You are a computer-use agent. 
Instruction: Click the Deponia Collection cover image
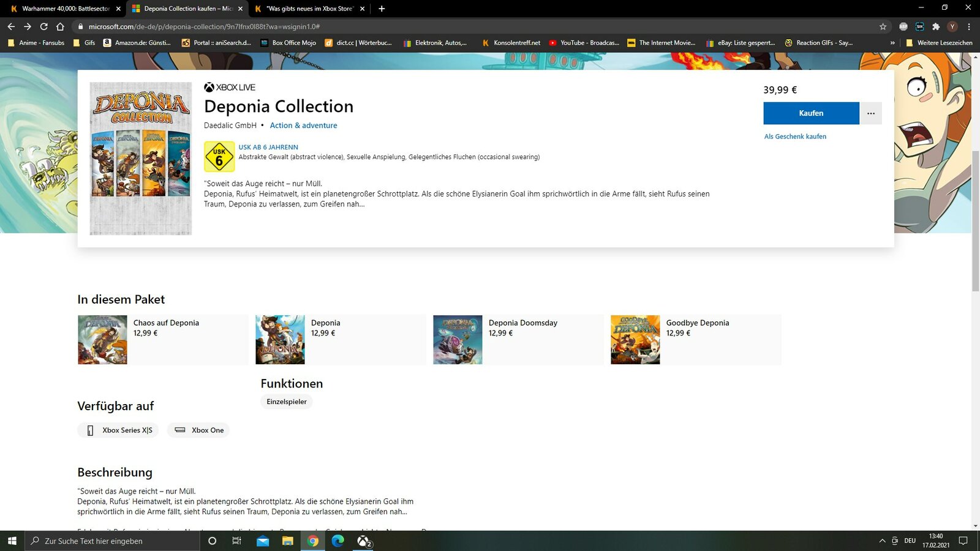(x=140, y=159)
